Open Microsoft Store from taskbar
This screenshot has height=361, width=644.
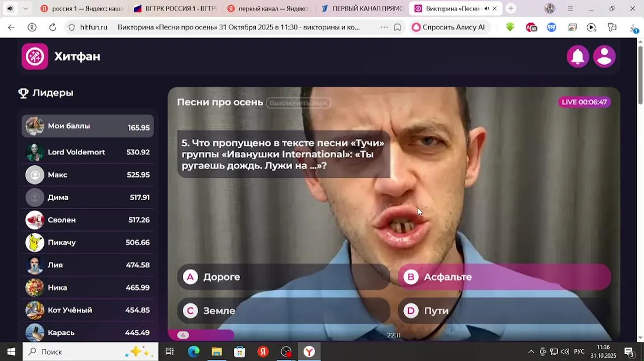[240, 352]
